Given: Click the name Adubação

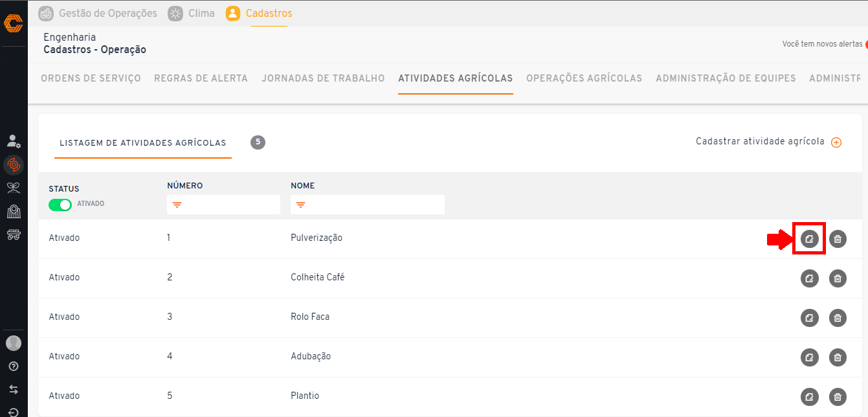Looking at the screenshot, I should (x=311, y=356).
